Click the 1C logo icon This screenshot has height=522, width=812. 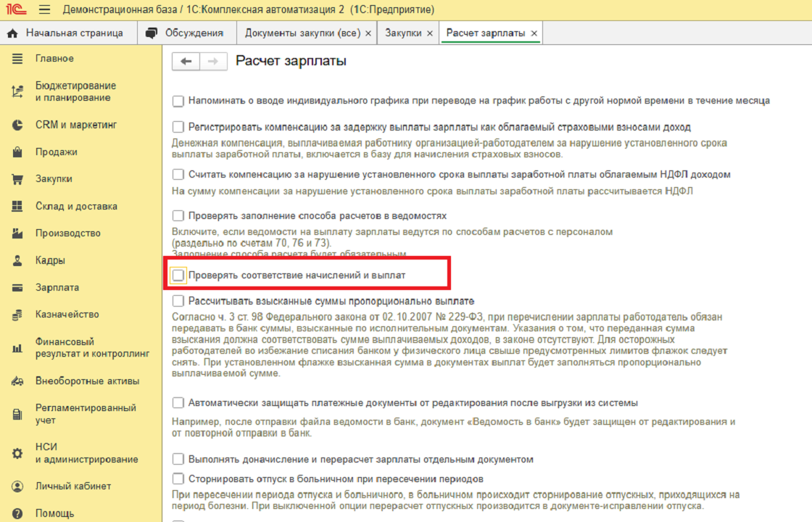click(x=16, y=9)
